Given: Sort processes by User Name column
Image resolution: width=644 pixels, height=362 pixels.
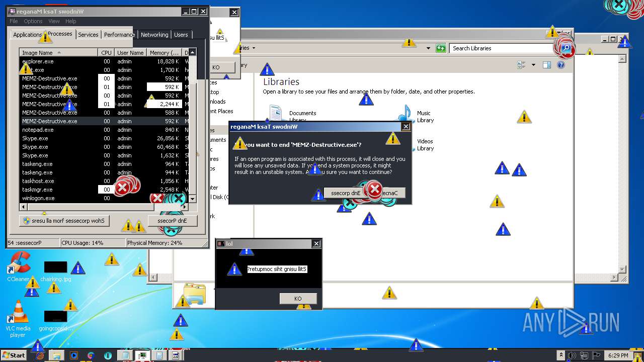Looking at the screenshot, I should point(130,52).
